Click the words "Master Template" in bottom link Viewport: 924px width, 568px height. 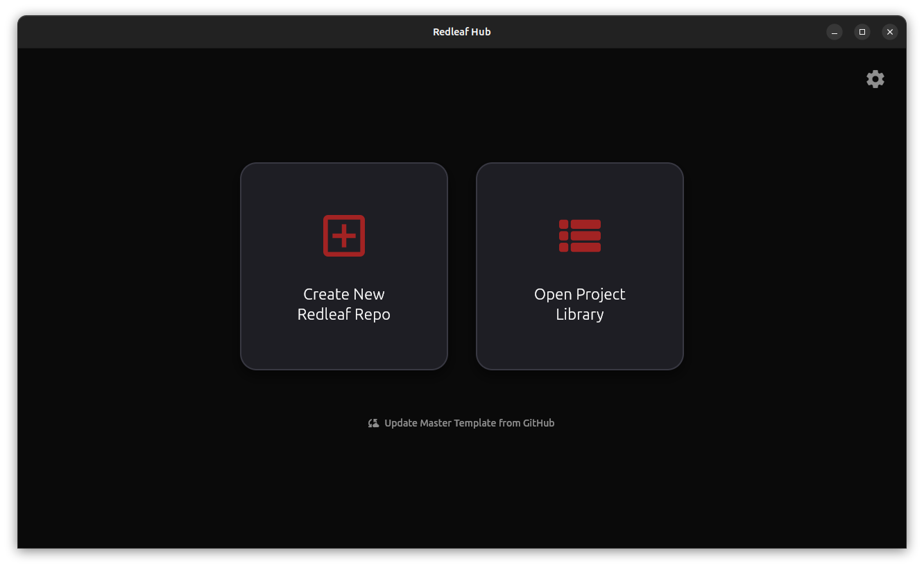(458, 423)
